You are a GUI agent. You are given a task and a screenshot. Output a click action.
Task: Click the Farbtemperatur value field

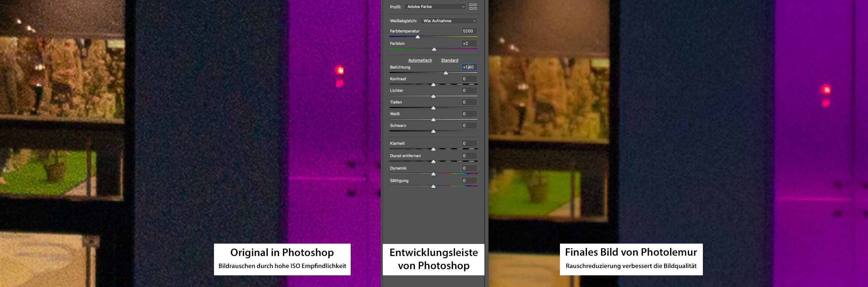469,31
